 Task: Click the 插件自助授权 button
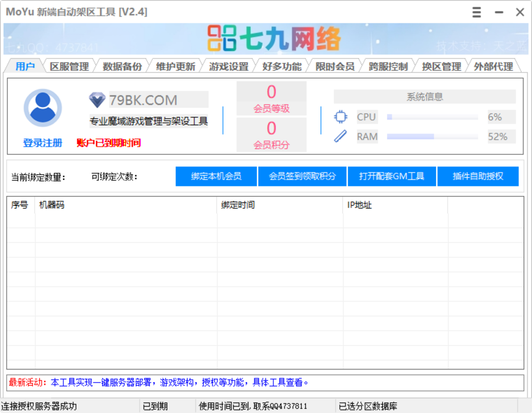478,176
